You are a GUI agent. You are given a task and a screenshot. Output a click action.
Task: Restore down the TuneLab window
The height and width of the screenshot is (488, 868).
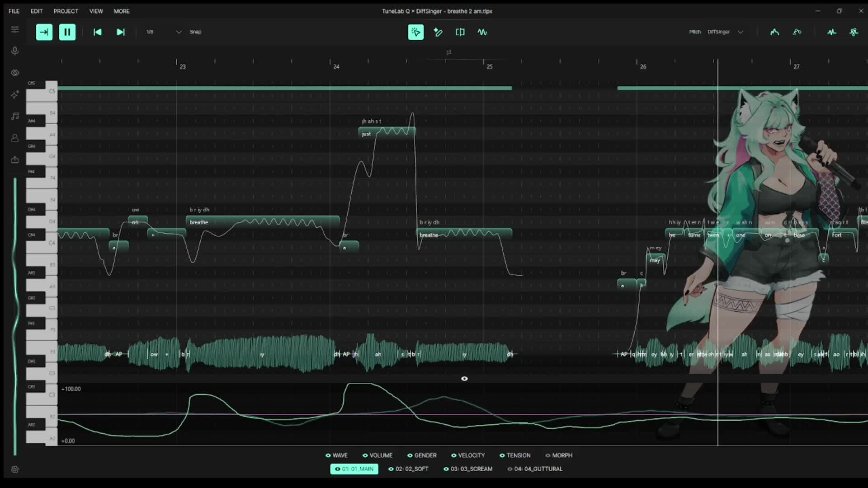pos(840,11)
